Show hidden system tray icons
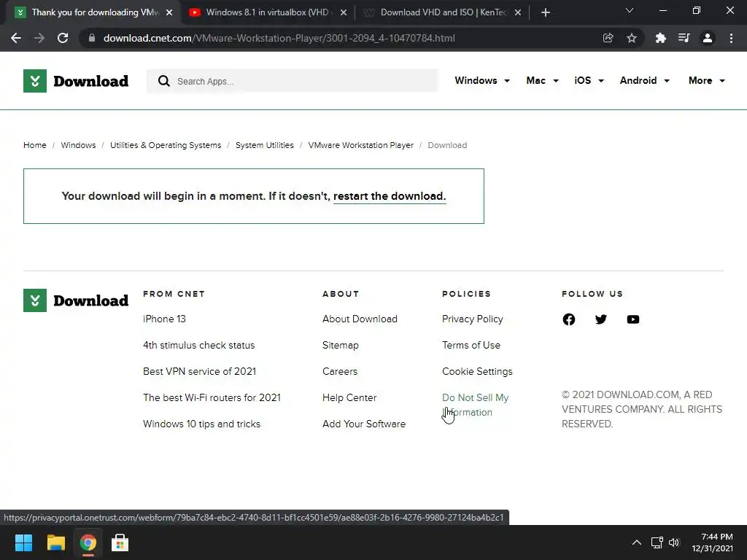The width and height of the screenshot is (747, 560). [636, 542]
